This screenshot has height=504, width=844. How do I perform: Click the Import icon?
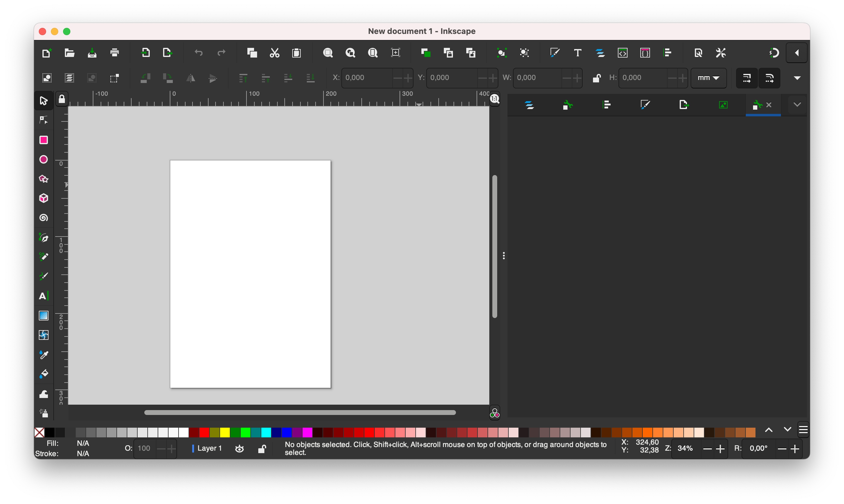click(146, 53)
